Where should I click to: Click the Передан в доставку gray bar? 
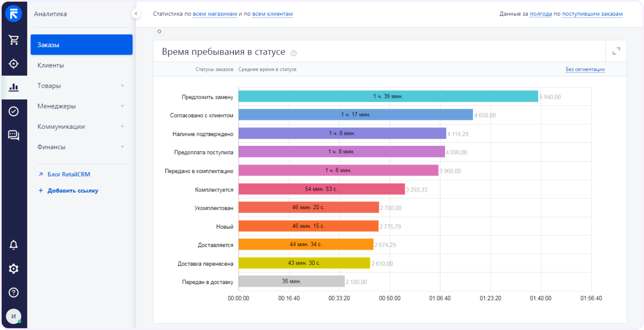pyautogui.click(x=291, y=281)
